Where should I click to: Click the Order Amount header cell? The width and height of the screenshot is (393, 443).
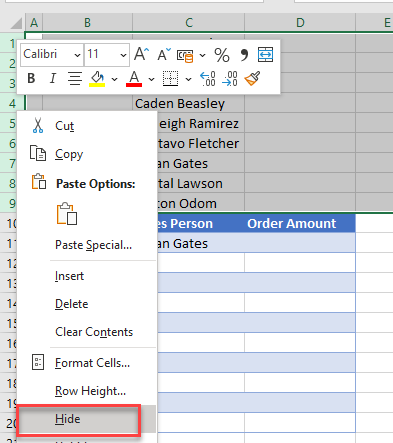coord(300,224)
